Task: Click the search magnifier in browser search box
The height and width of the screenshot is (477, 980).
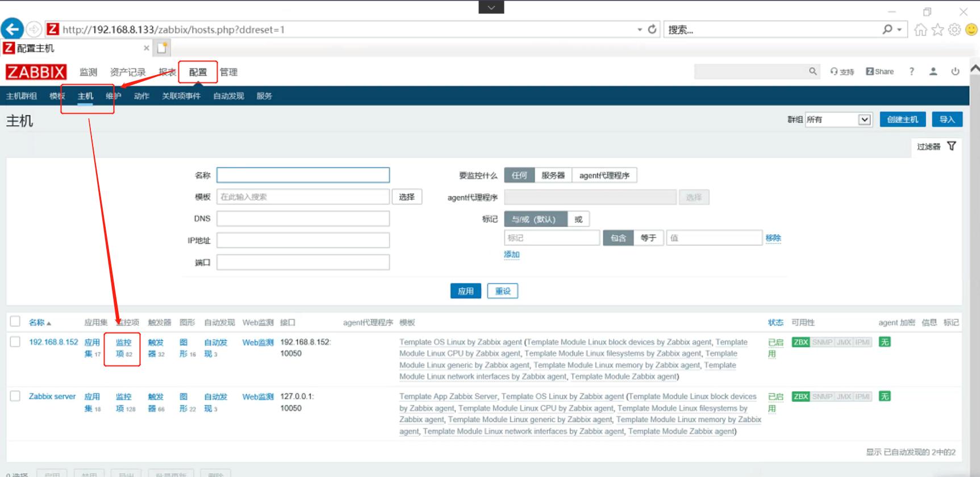Action: pyautogui.click(x=887, y=29)
